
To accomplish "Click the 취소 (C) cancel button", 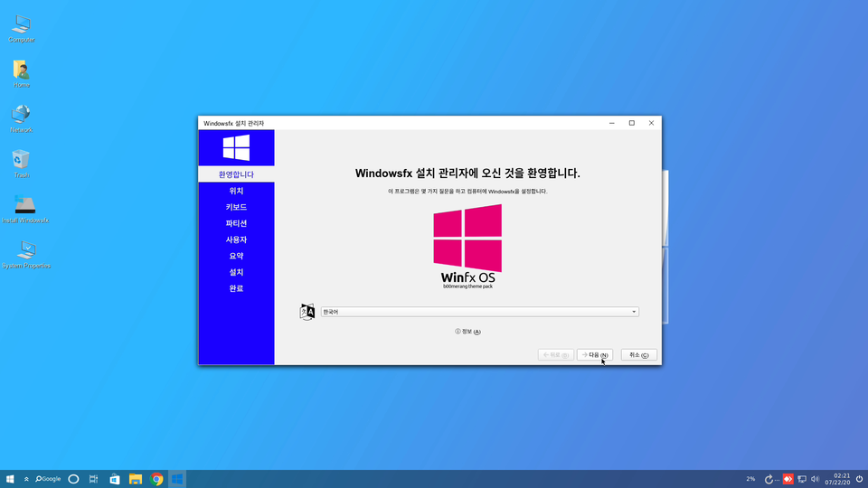I will [x=639, y=354].
